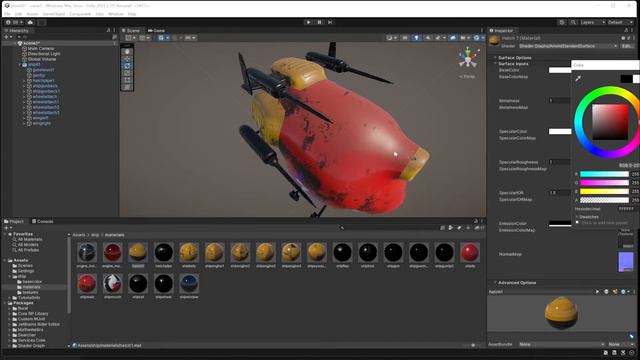Select the wingleft object in Hierarchy
Image resolution: width=640 pixels, height=360 pixels.
(40, 118)
